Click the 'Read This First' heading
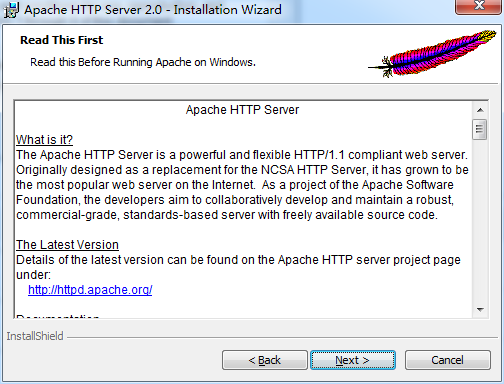 point(62,40)
